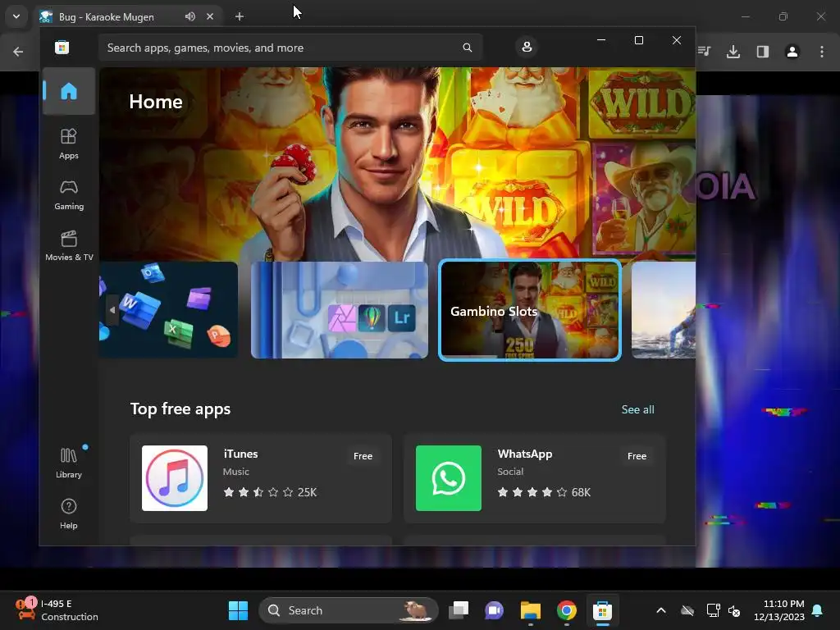Open the Store account profile icon
840x630 pixels.
pyautogui.click(x=527, y=47)
